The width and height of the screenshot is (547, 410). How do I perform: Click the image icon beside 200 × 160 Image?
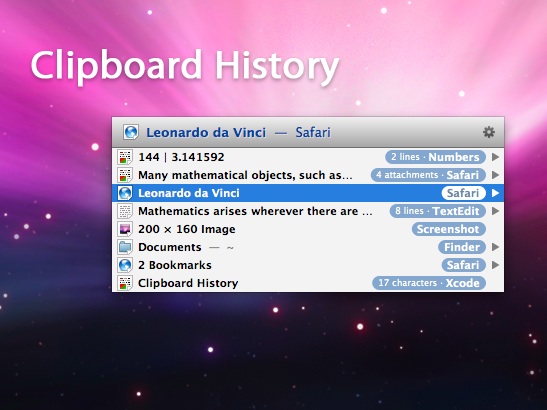(x=125, y=229)
